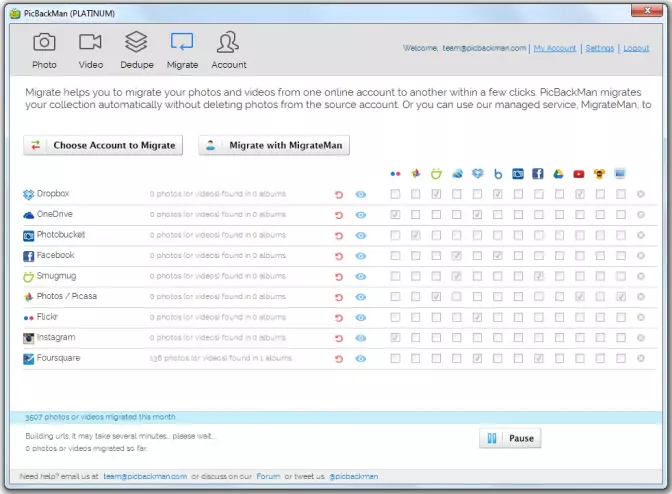Refresh the Smugmug account row
Image resolution: width=672 pixels, height=494 pixels.
[339, 277]
